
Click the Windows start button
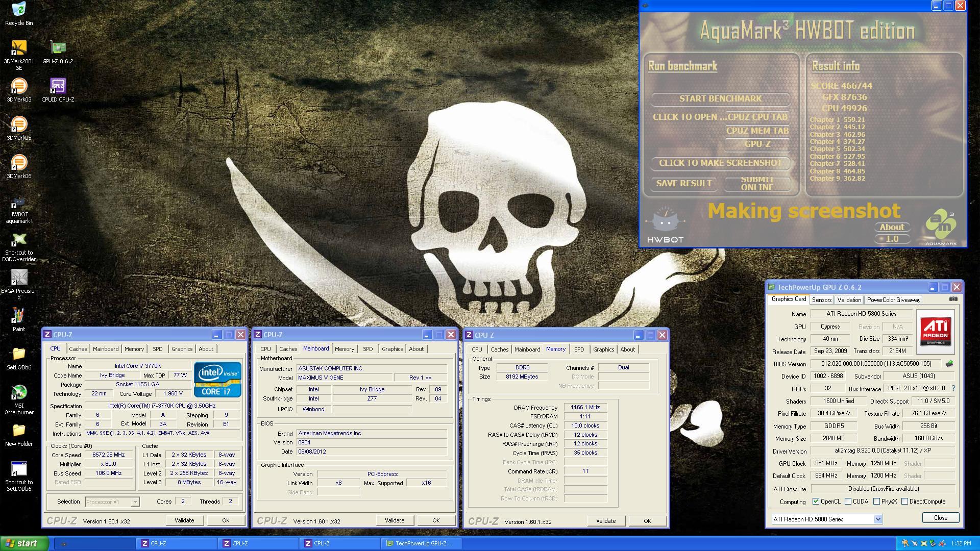[x=24, y=543]
